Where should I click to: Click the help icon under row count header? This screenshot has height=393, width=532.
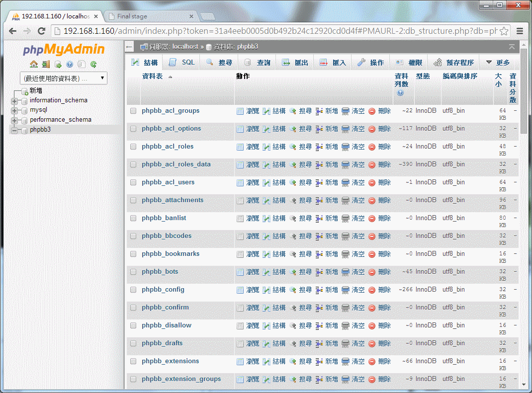pyautogui.click(x=400, y=93)
